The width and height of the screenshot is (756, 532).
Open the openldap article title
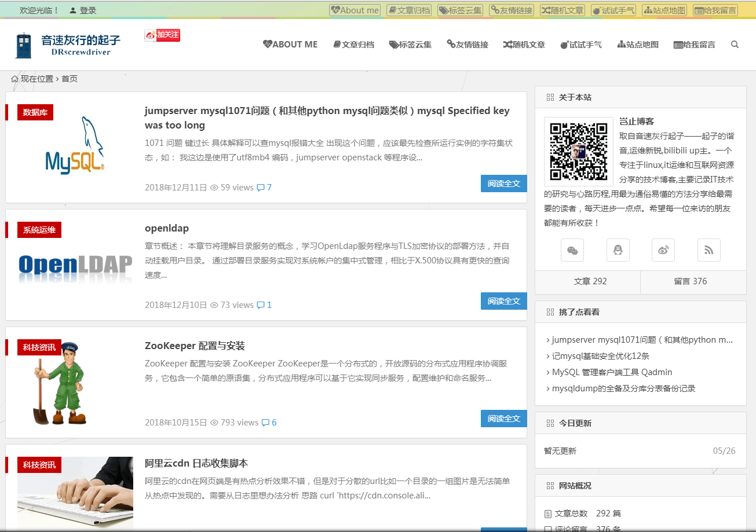click(167, 228)
